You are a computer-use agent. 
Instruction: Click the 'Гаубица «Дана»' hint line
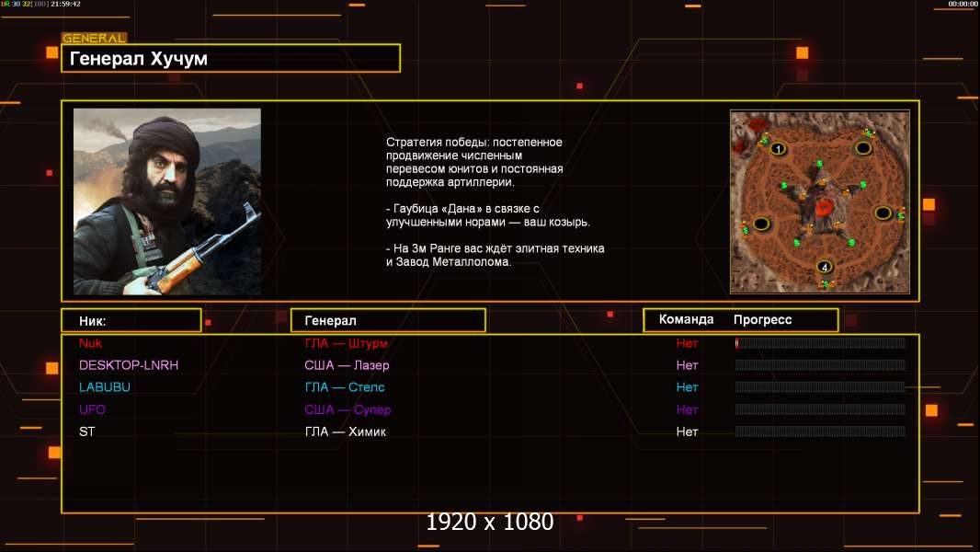click(x=487, y=215)
